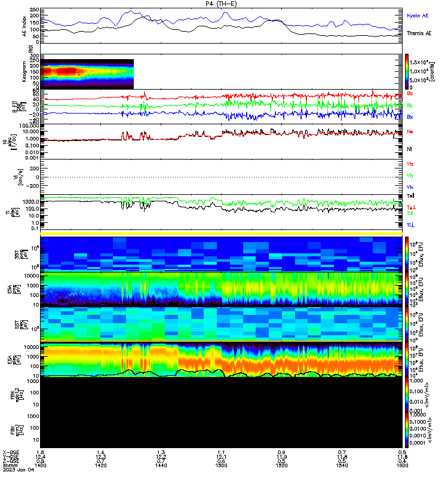This screenshot has width=448, height=478.
Task: Select the red 'Te⊥' temperature legend label
Action: 411,207
